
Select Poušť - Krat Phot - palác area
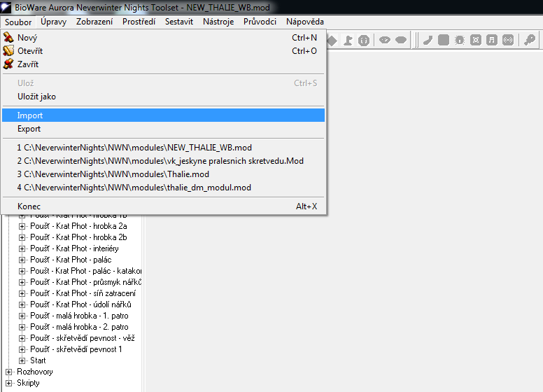[x=71, y=260]
